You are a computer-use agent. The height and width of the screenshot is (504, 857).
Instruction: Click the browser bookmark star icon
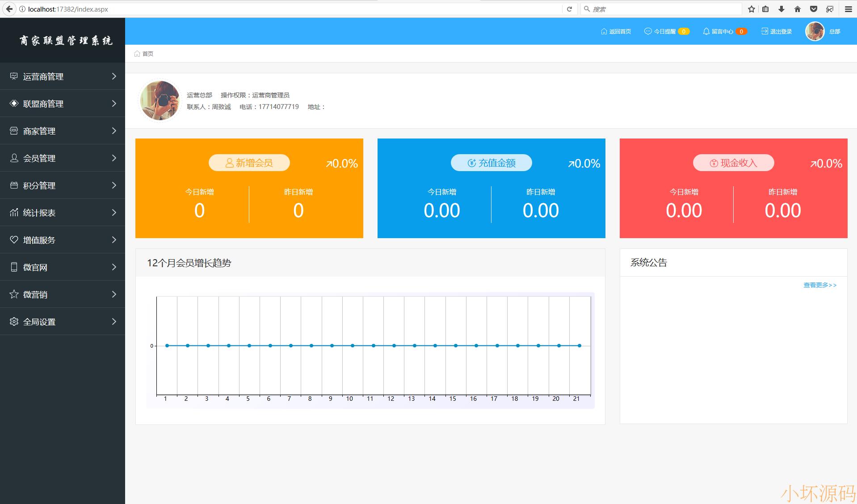[x=752, y=9]
